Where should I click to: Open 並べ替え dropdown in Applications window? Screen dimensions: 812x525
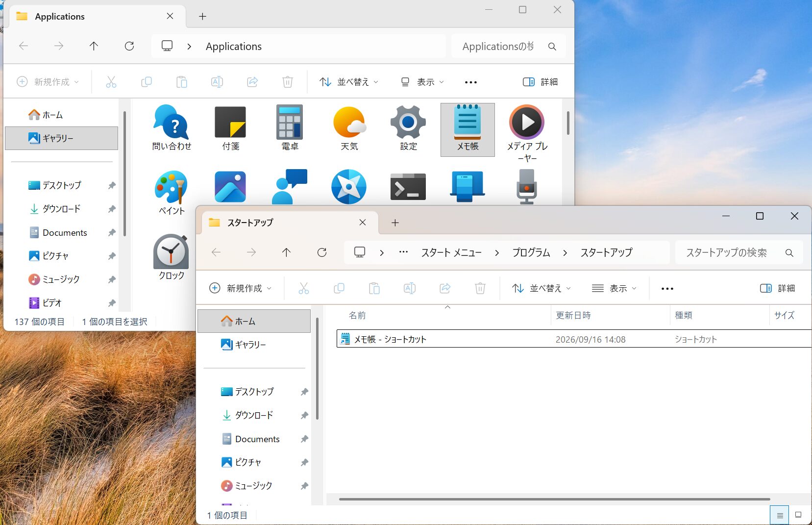349,82
